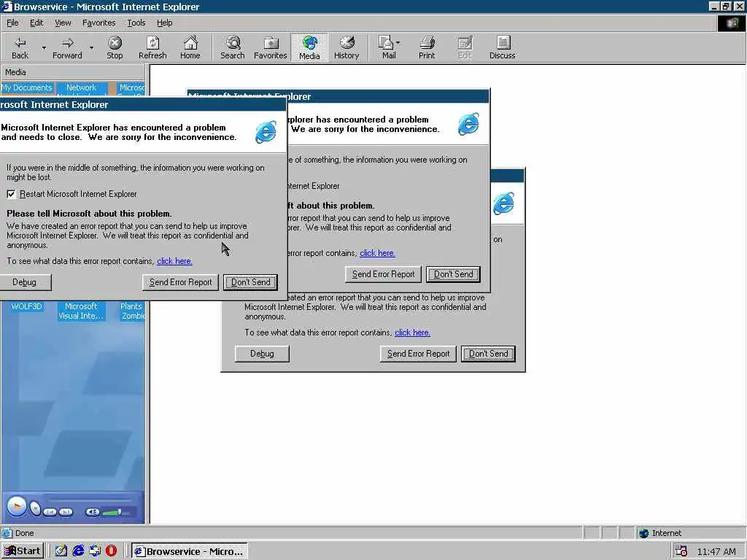Select Microsoft Visual Inte... item

81,311
